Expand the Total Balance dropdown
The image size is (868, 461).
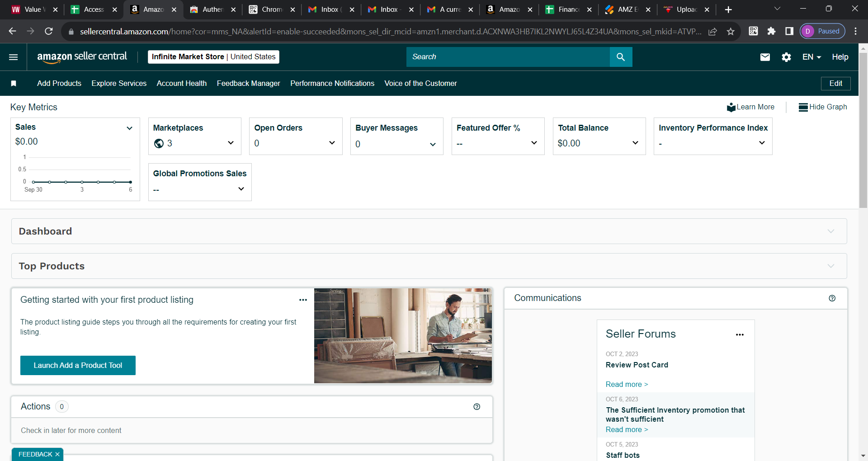635,143
